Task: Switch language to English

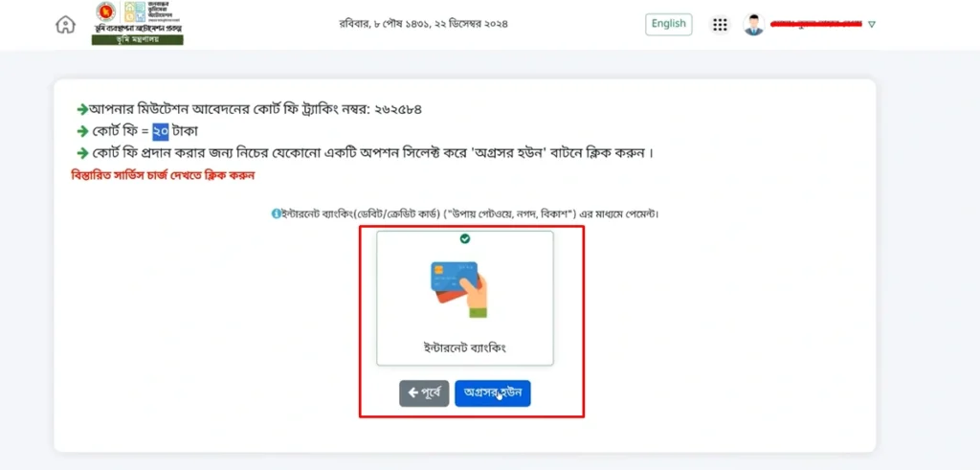Action: pyautogui.click(x=668, y=24)
